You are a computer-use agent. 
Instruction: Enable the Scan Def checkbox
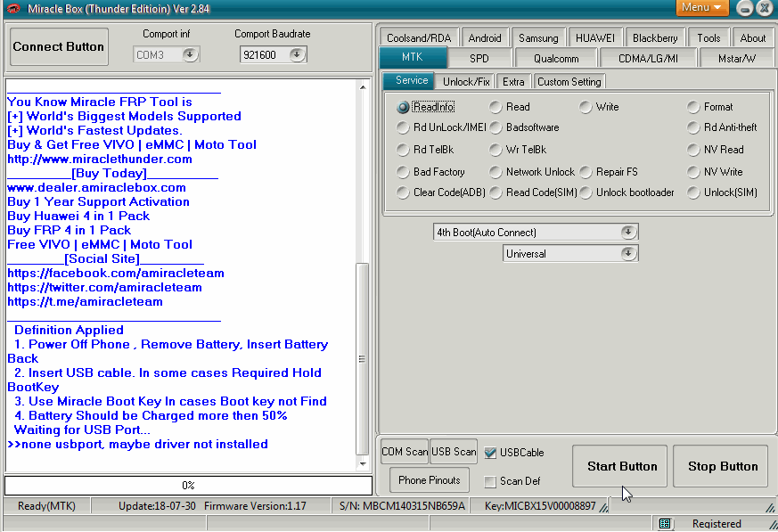coord(490,481)
